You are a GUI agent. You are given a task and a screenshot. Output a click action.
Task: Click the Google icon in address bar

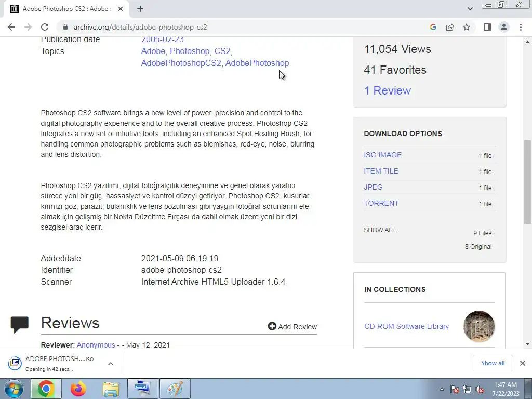click(x=433, y=27)
